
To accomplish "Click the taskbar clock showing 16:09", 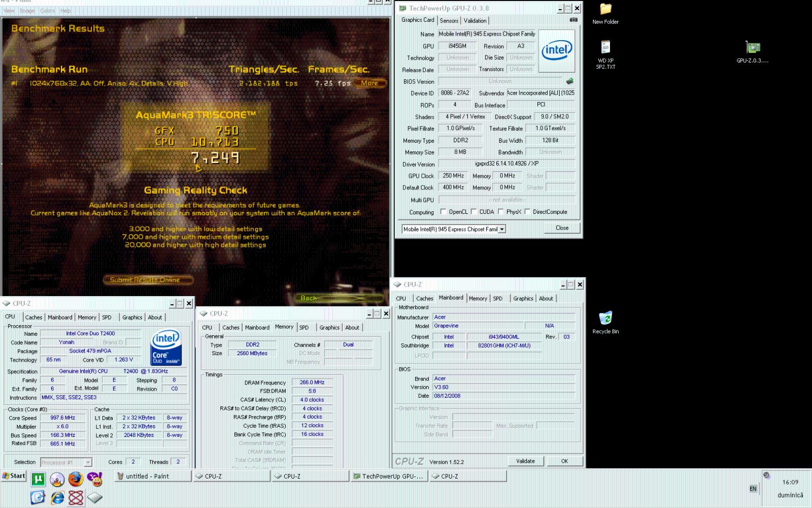I will [x=790, y=482].
